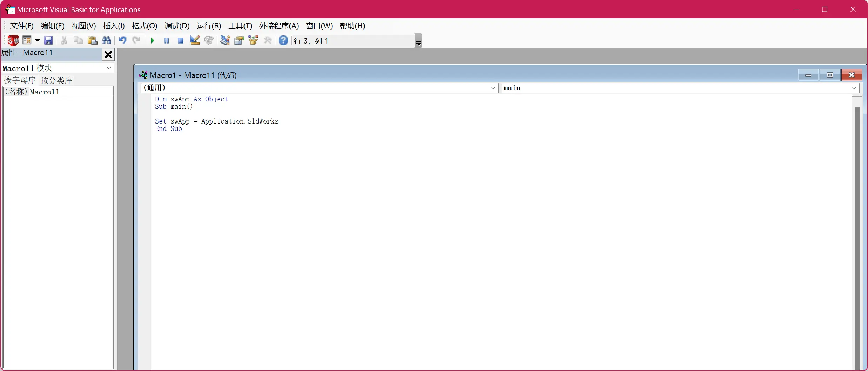Close the Macro1 - Macro11 code window

(x=852, y=75)
